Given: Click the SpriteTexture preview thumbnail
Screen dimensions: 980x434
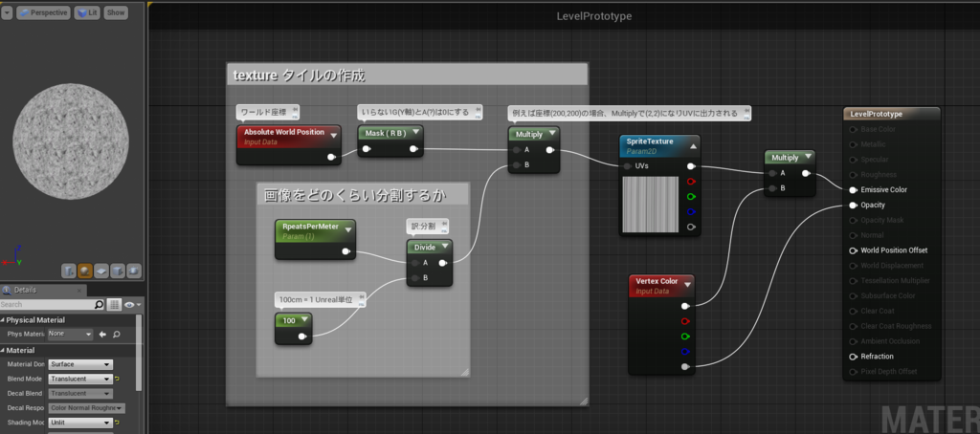Looking at the screenshot, I should (x=650, y=205).
